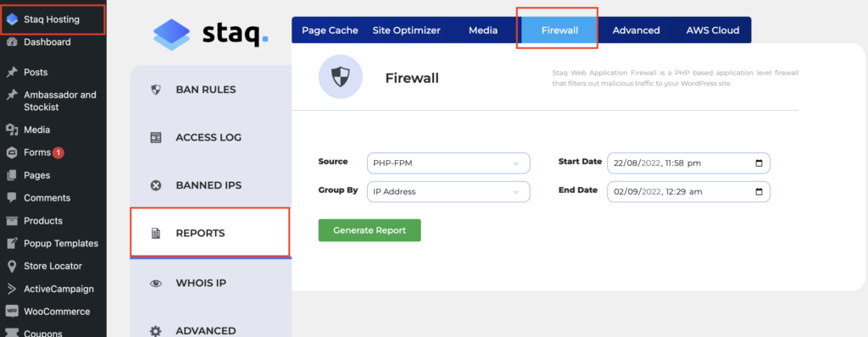
Task: Click the Staq Hosting sidebar icon
Action: tap(12, 19)
